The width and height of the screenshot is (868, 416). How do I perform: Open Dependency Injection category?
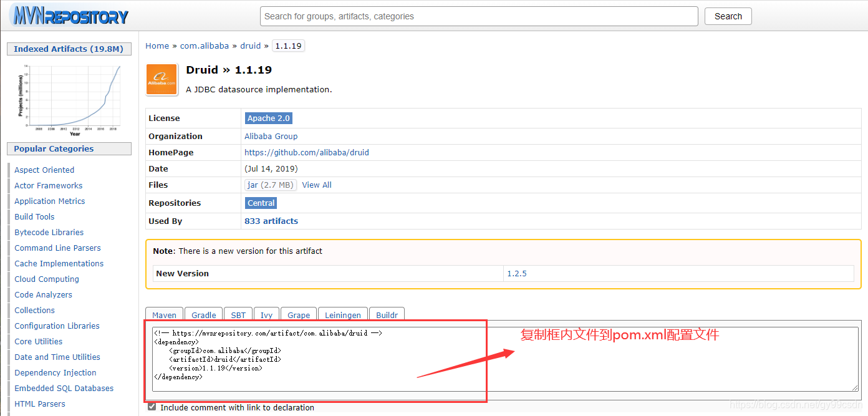55,372
